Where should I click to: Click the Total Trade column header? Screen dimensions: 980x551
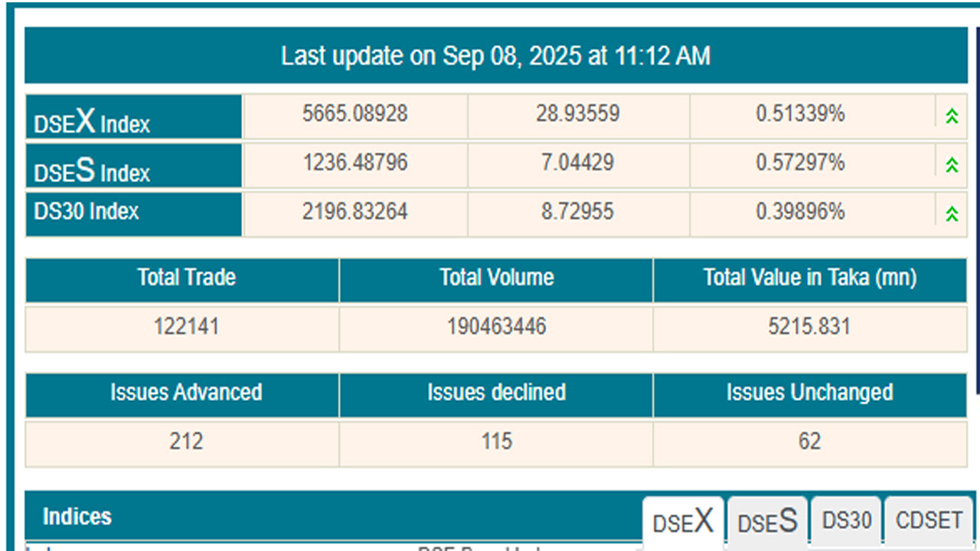coord(186,278)
